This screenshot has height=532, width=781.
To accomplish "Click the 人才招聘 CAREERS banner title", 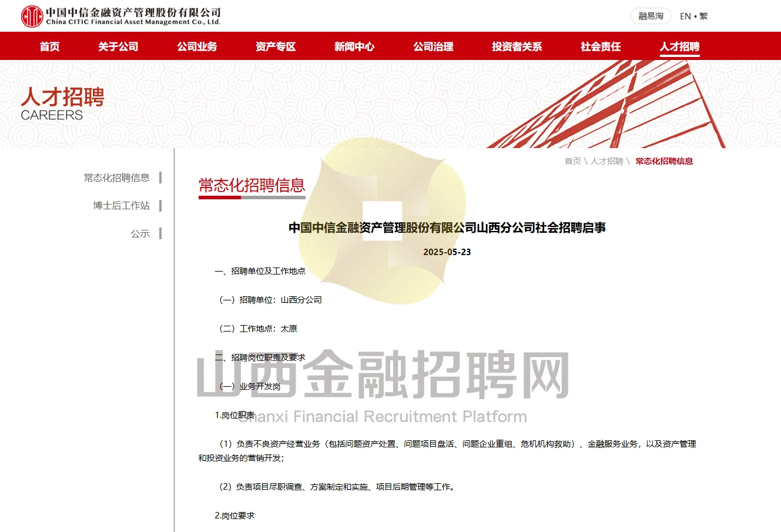I will pos(62,104).
